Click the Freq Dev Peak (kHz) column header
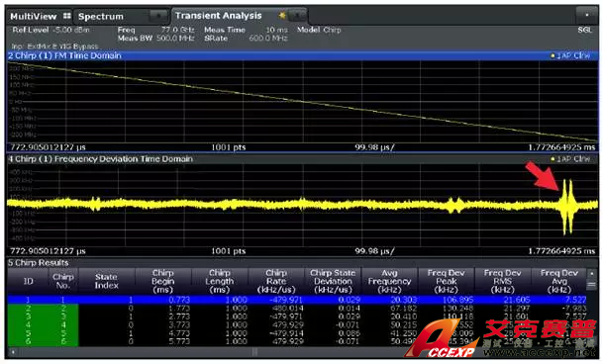 coord(447,281)
